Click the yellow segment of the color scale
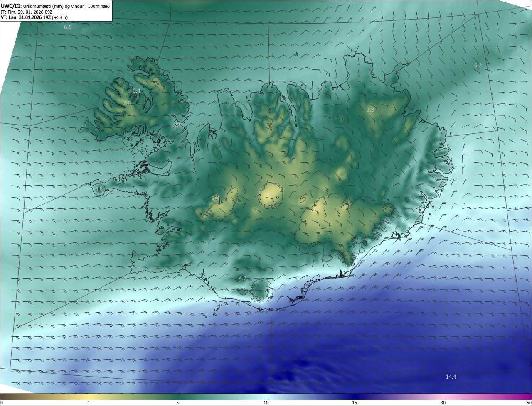This screenshot has width=532, height=406. click(89, 396)
